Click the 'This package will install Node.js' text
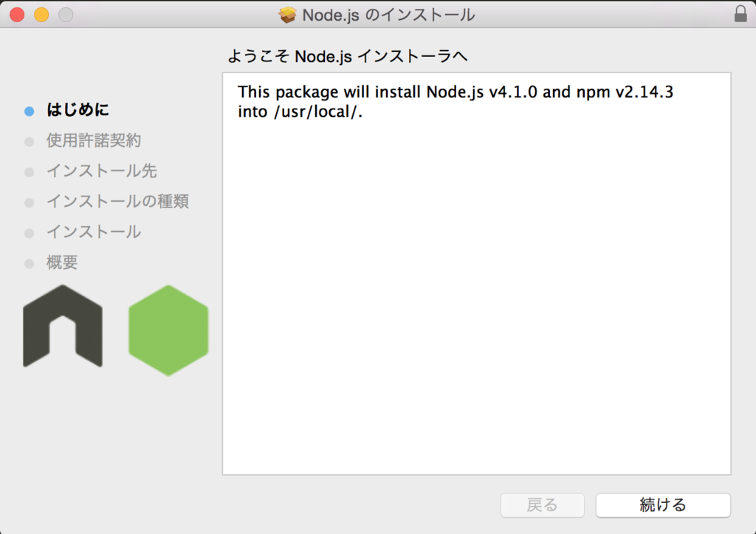756x534 pixels. pyautogui.click(x=455, y=101)
